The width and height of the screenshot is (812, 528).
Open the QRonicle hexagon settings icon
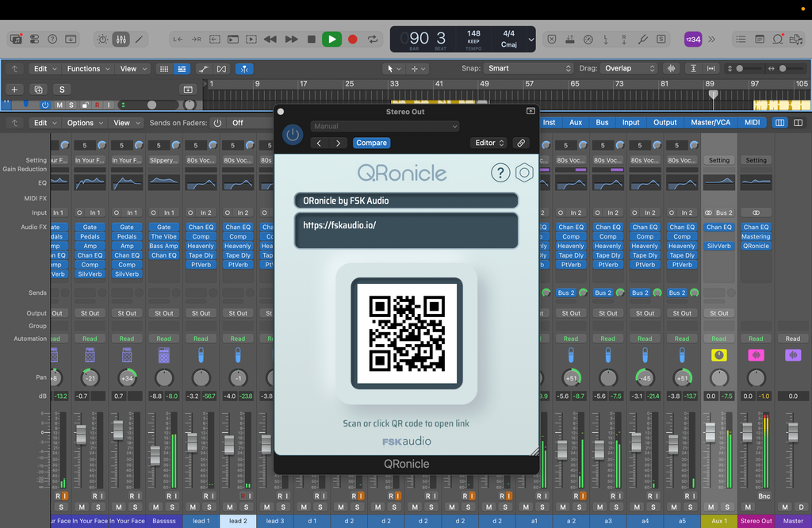tap(524, 173)
